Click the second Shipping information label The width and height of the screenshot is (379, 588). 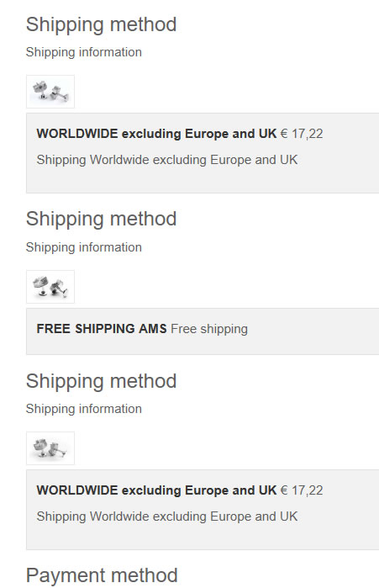[x=84, y=247]
